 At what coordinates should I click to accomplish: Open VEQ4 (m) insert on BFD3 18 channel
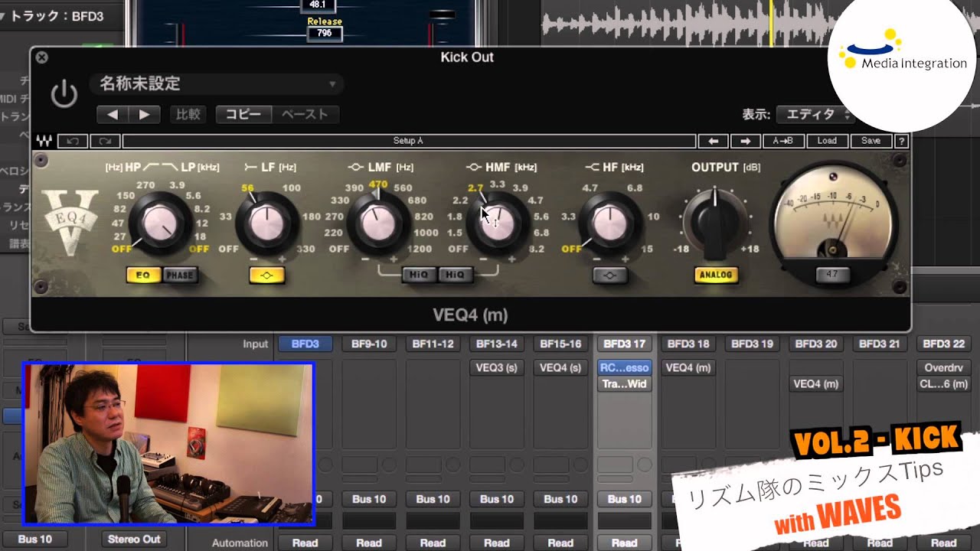point(688,368)
